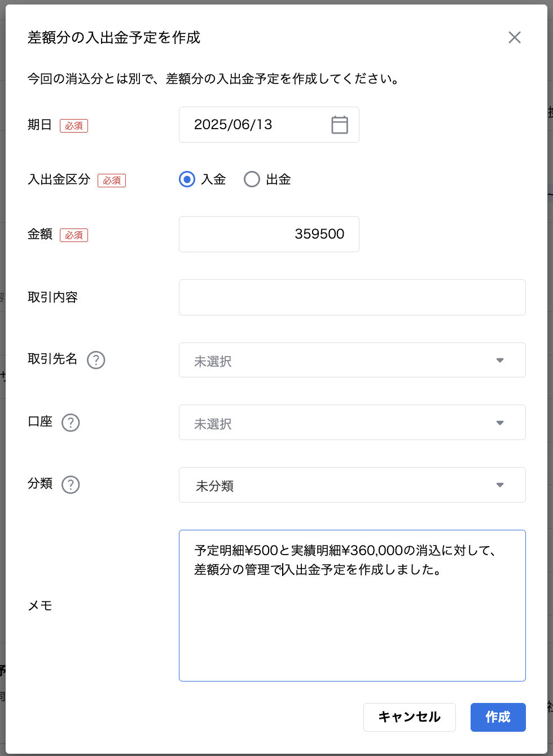Viewport: 553px width, 756px height.
Task: Open the calendar picker icon for 期日
Action: (x=340, y=125)
